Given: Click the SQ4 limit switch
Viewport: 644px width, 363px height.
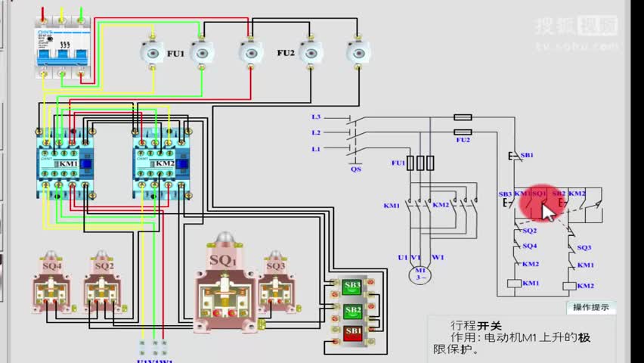Looking at the screenshot, I should [x=52, y=281].
